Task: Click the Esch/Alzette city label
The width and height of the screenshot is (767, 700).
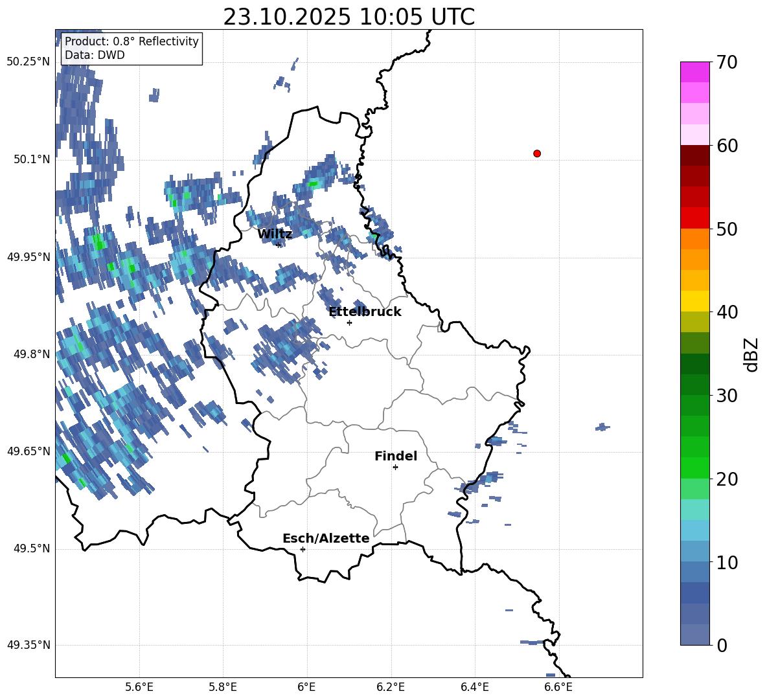Action: (326, 539)
